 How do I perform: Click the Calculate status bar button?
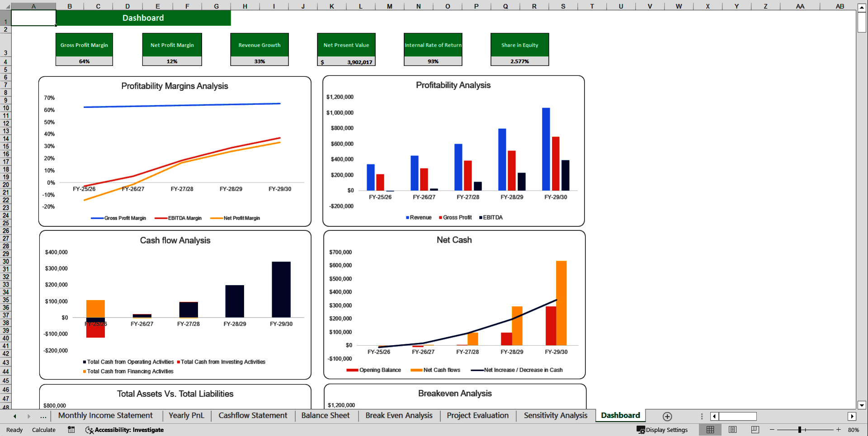(x=43, y=430)
